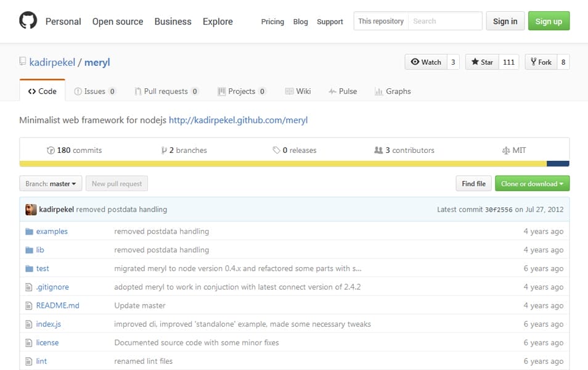Fork the meryl repository

(541, 62)
